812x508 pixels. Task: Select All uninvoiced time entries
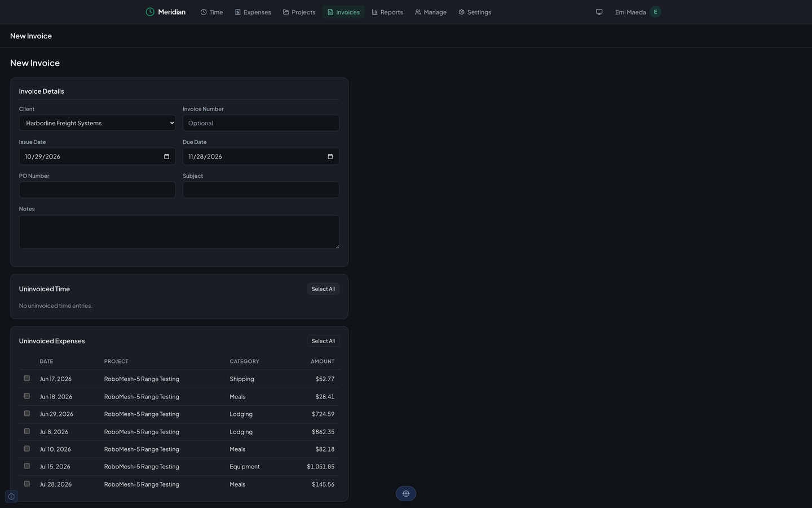pyautogui.click(x=323, y=289)
